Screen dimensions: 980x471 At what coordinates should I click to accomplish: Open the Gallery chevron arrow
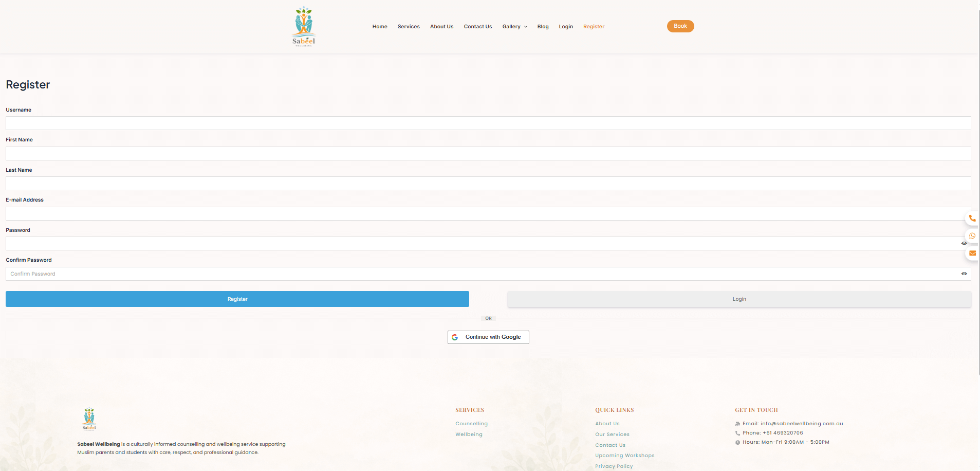click(x=526, y=26)
